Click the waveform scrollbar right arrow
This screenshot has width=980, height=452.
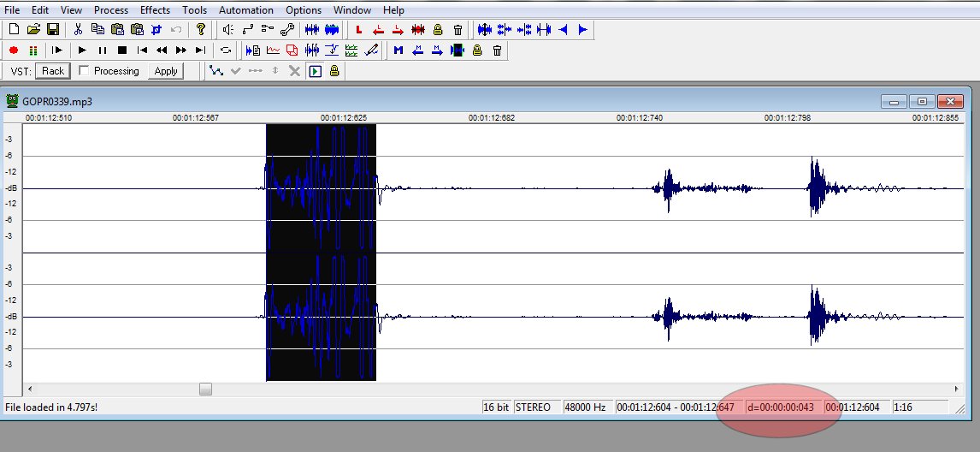pos(957,389)
